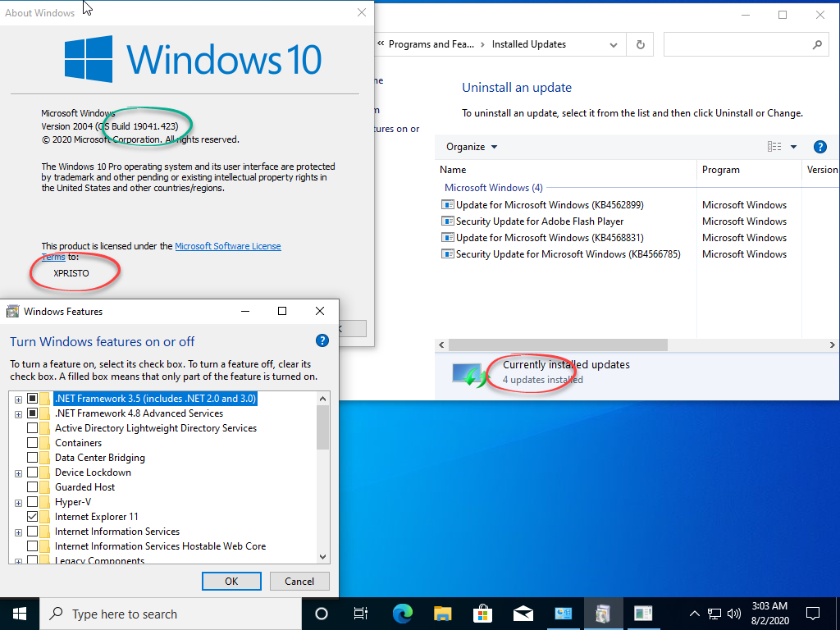Click search magnifier in Installed Updates
This screenshot has height=630, width=840.
(817, 44)
